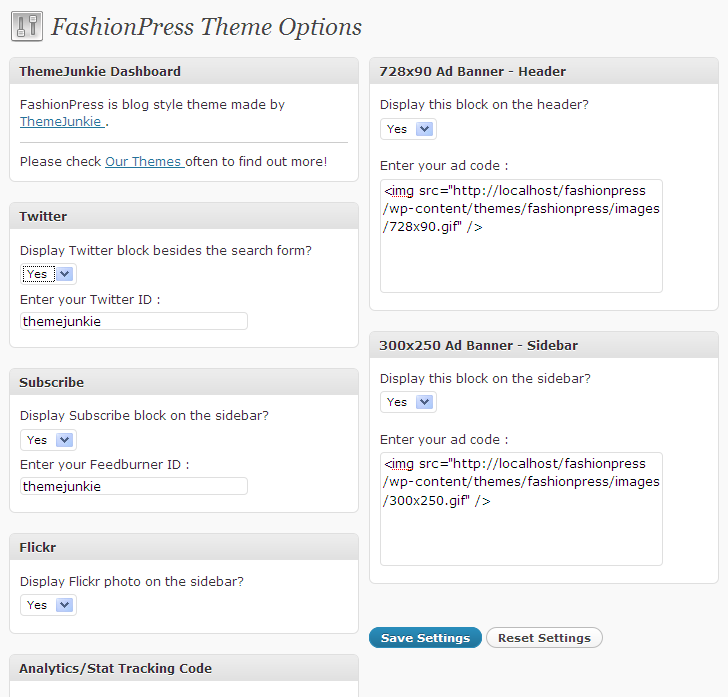Focus the Feedburner ID input field
The height and width of the screenshot is (697, 728).
click(134, 486)
